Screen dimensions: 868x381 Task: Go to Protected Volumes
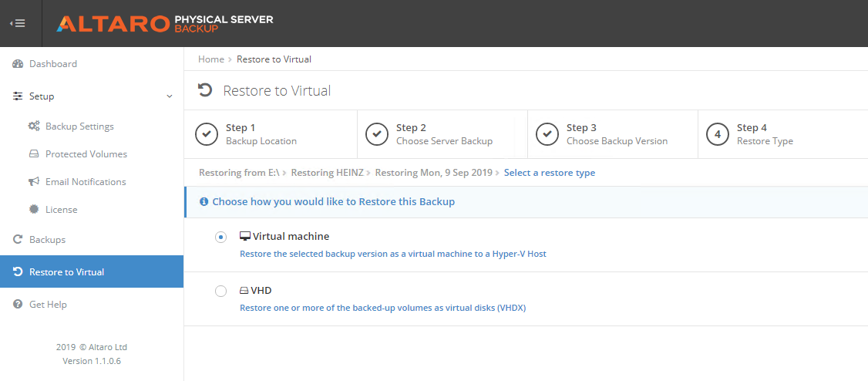[x=86, y=154]
